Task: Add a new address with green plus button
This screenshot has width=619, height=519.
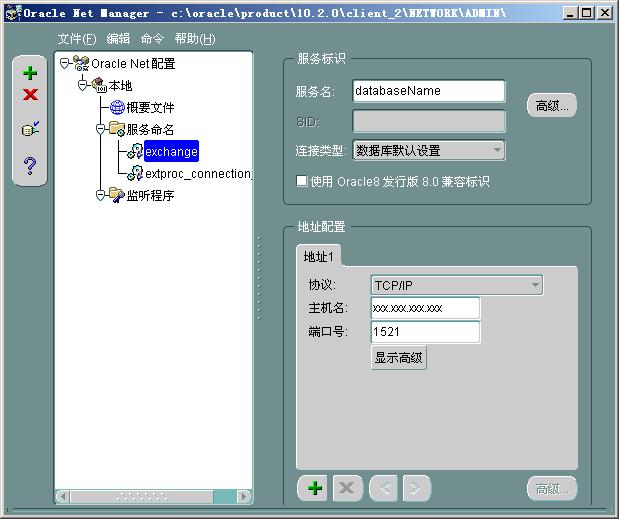Action: coord(314,488)
